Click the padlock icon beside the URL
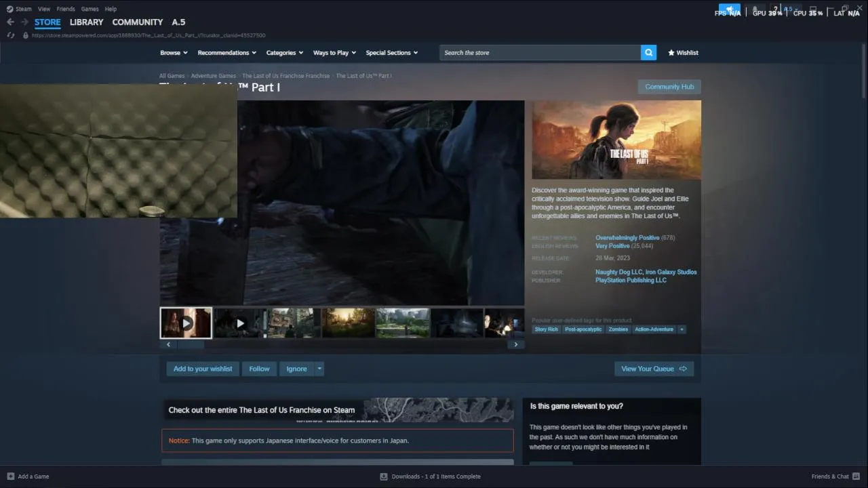The image size is (868, 488). tap(26, 35)
